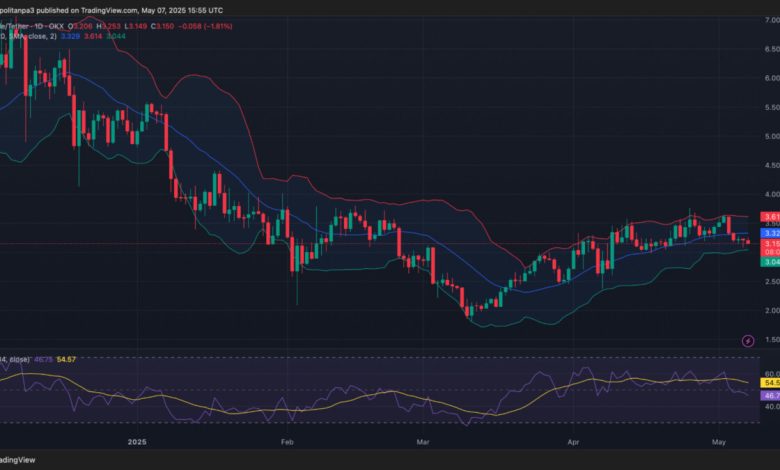Viewport: 780px width, 470px height.
Task: Select the SMA, close, 2 indicator legend
Action: (x=28, y=36)
